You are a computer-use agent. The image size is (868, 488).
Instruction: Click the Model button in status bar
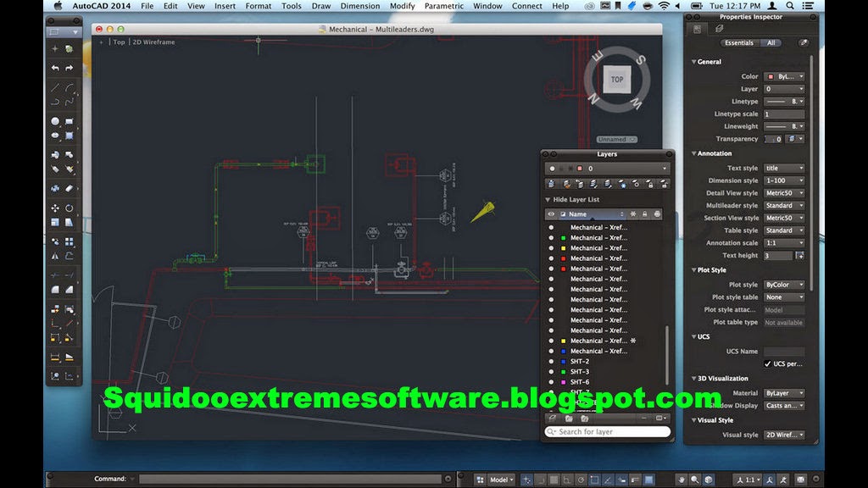[x=502, y=480]
